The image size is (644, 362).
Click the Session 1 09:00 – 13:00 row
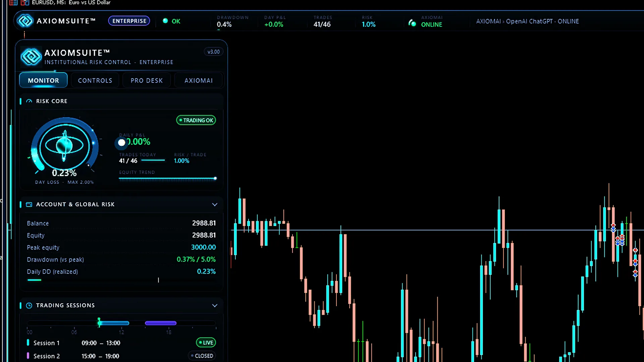coord(121,343)
